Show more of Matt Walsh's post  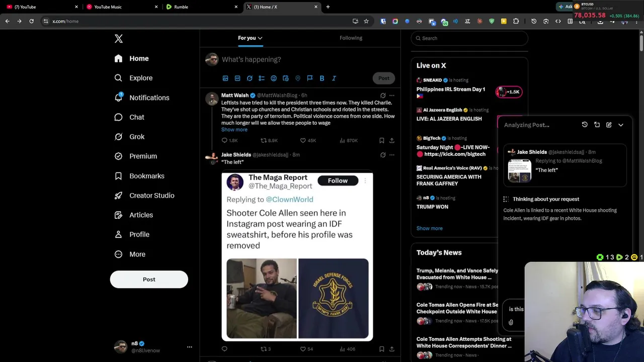[234, 130]
